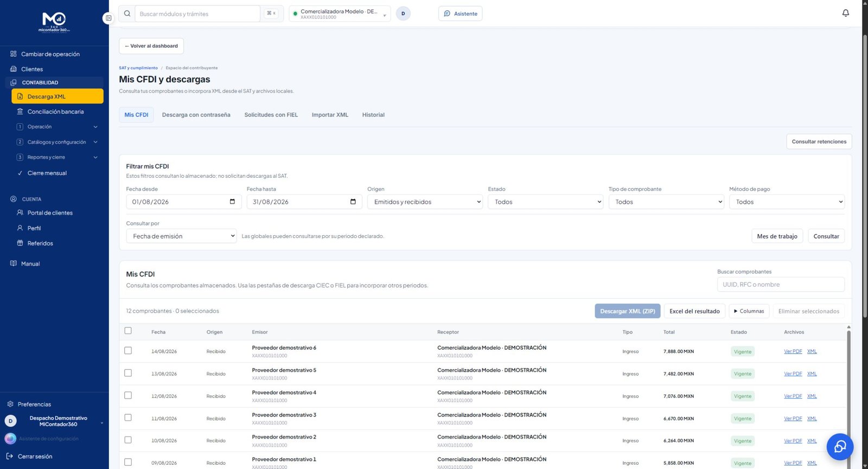
Task: Click the Portal de clientes icon
Action: (20, 213)
